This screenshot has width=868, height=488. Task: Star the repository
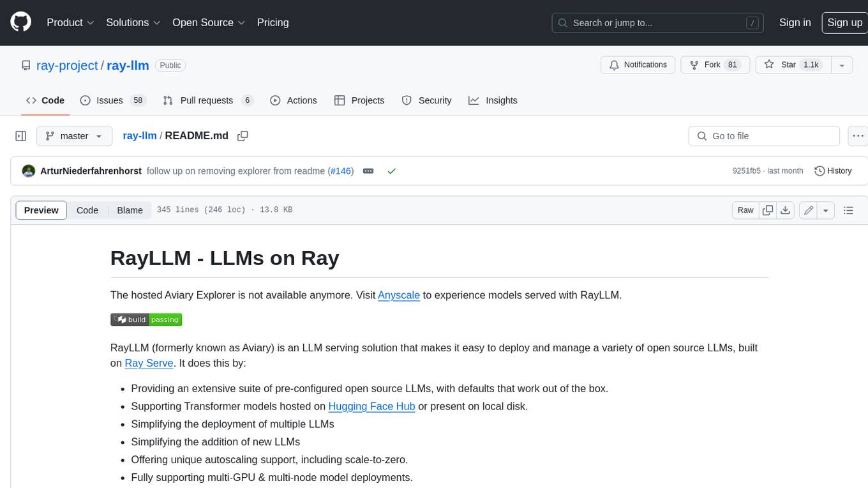pos(792,65)
